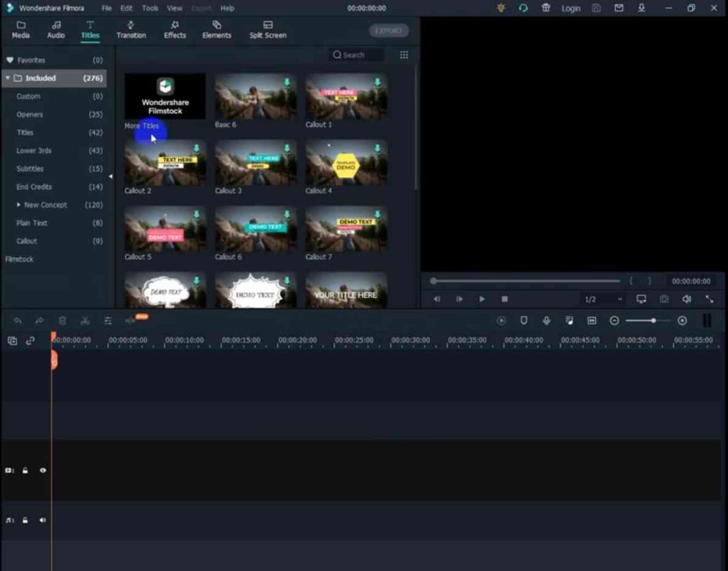Download the Callout 7 title
This screenshot has width=728, height=571.
click(378, 215)
